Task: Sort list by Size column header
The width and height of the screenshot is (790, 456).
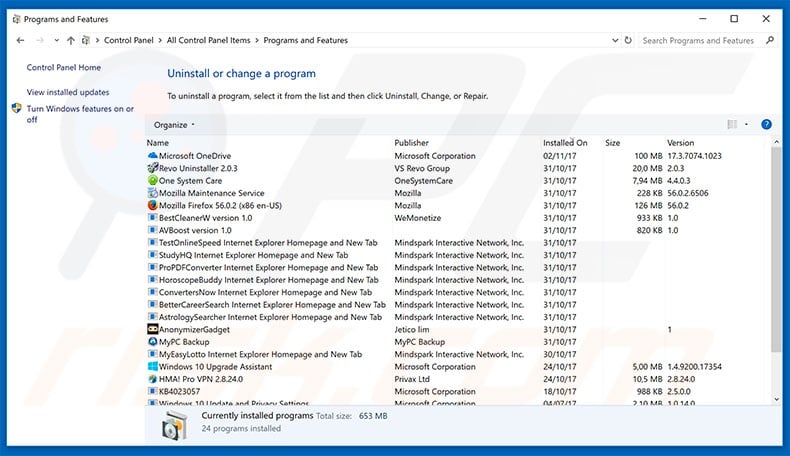Action: click(x=613, y=143)
